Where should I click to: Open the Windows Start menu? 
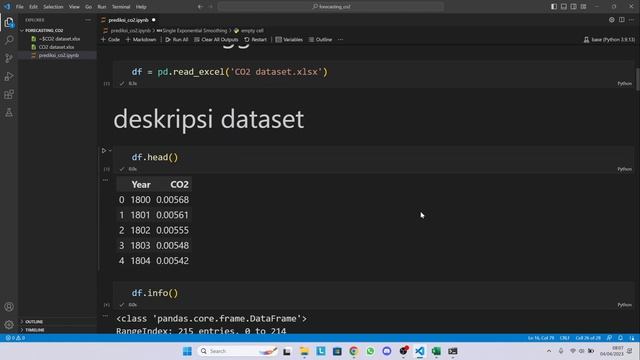tap(187, 351)
